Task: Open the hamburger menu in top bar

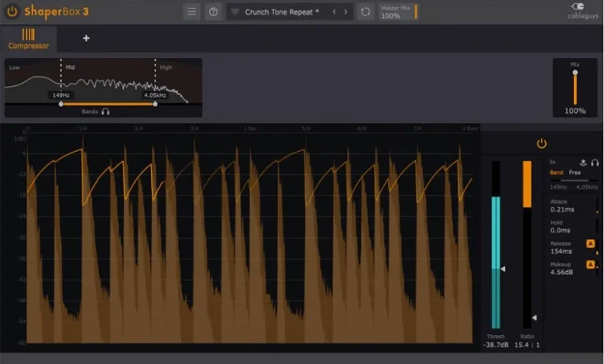Action: [x=191, y=12]
